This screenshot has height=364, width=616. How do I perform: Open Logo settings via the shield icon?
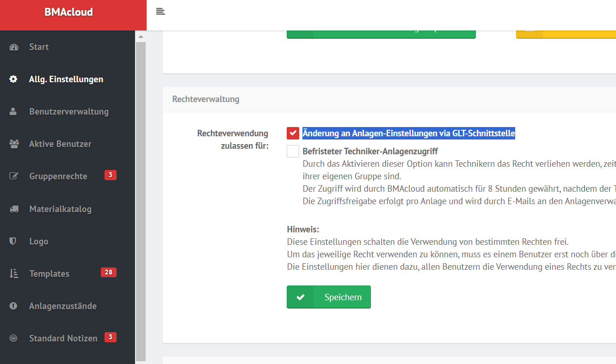click(x=13, y=241)
